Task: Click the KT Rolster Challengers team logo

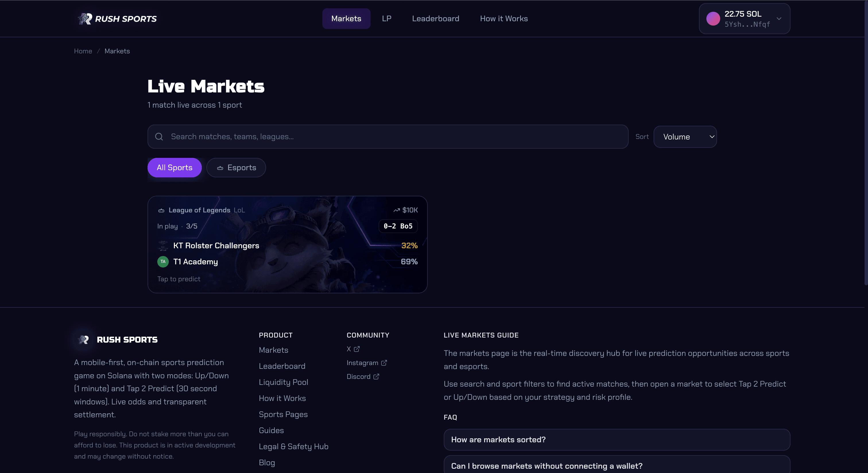Action: click(x=163, y=246)
